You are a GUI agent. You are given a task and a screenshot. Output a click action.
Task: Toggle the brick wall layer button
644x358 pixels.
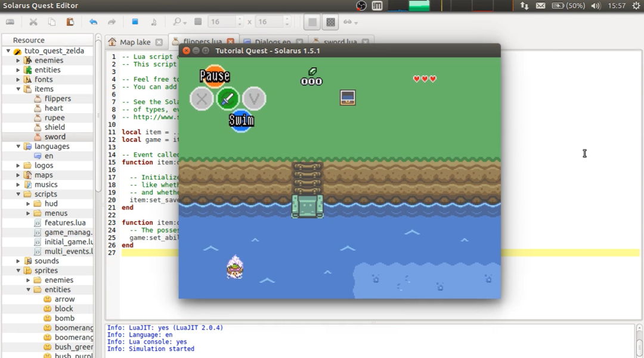click(330, 22)
